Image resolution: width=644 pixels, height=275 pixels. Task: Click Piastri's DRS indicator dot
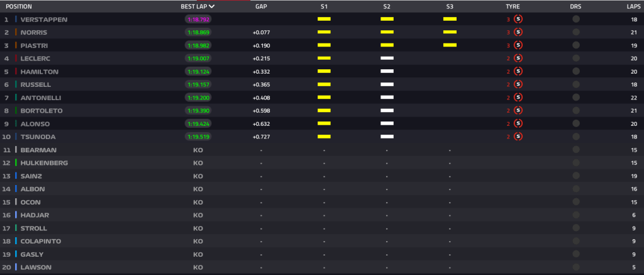pos(576,45)
